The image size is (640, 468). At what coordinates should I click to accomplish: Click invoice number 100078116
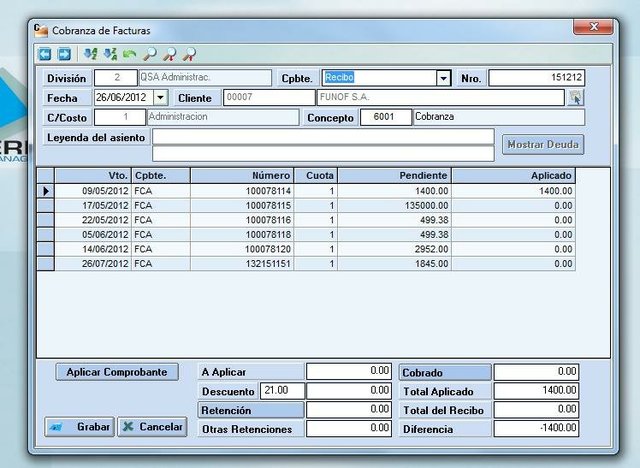point(268,220)
